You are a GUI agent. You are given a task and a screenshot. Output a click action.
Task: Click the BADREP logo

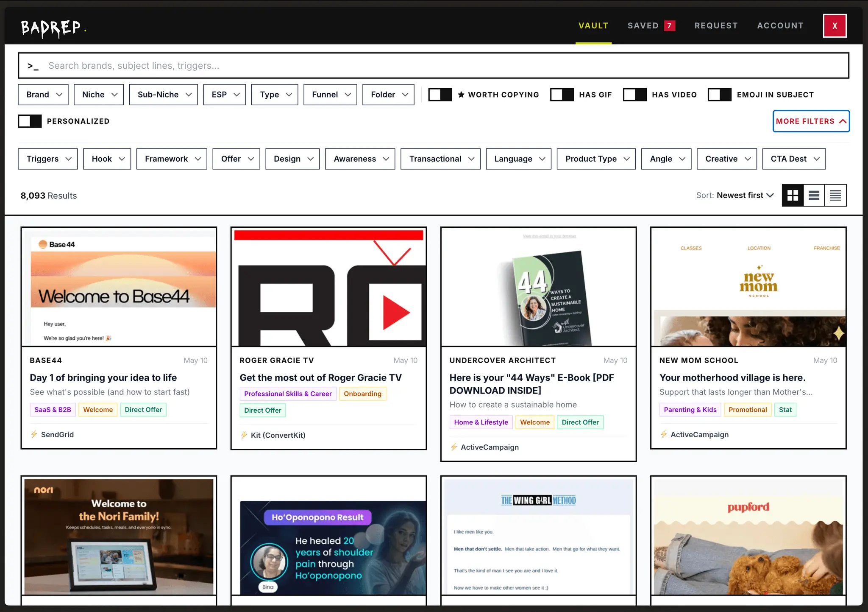pos(53,28)
